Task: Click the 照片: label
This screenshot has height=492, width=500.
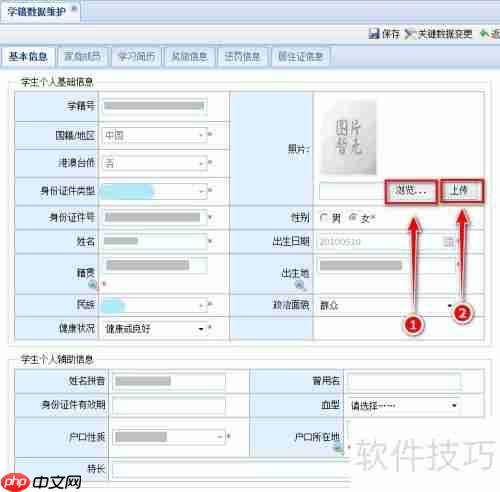Action: tap(299, 149)
